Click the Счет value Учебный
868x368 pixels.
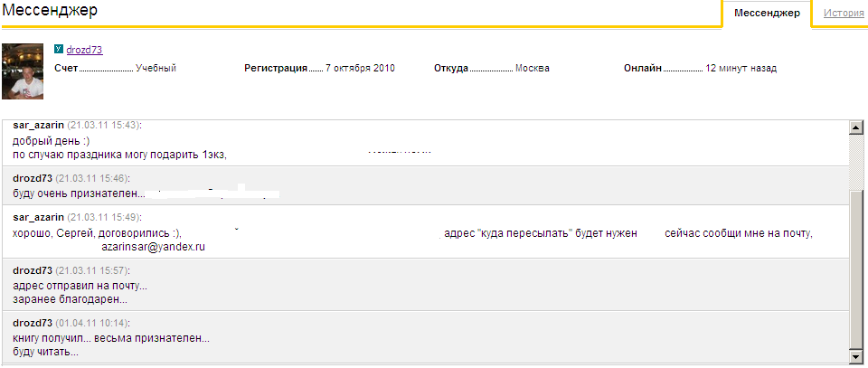click(x=156, y=68)
